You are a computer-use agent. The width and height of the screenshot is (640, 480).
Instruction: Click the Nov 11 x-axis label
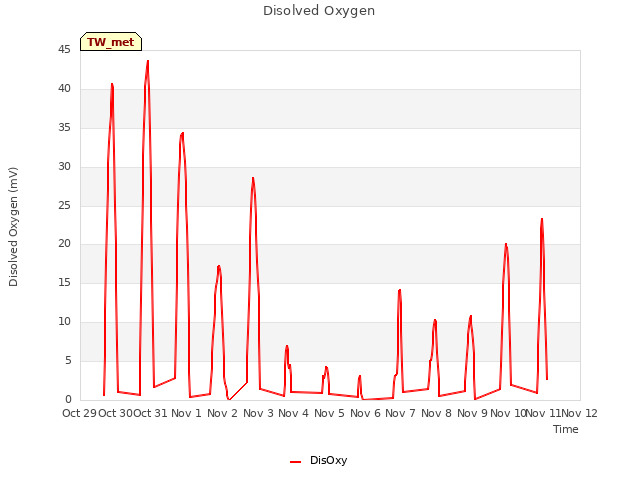pyautogui.click(x=543, y=413)
